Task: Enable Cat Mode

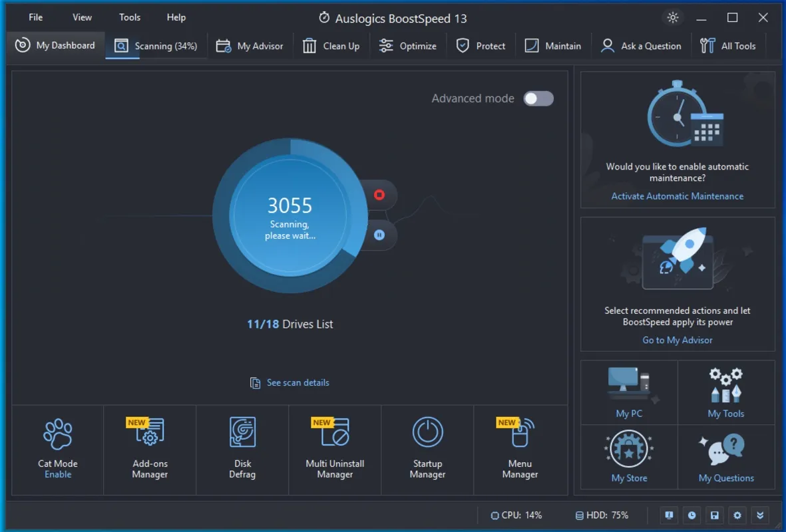Action: tap(58, 474)
